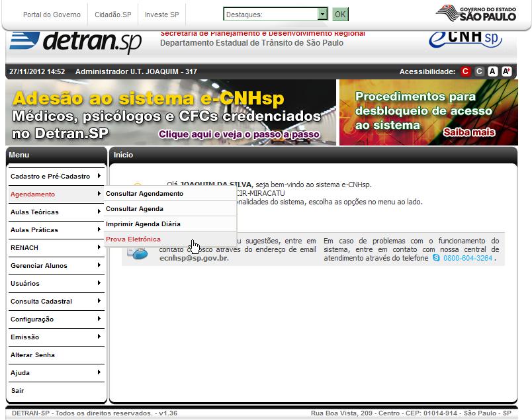Click the contact support icon beside email text
Image resolution: width=532 pixels, height=420 pixels.
[x=138, y=252]
